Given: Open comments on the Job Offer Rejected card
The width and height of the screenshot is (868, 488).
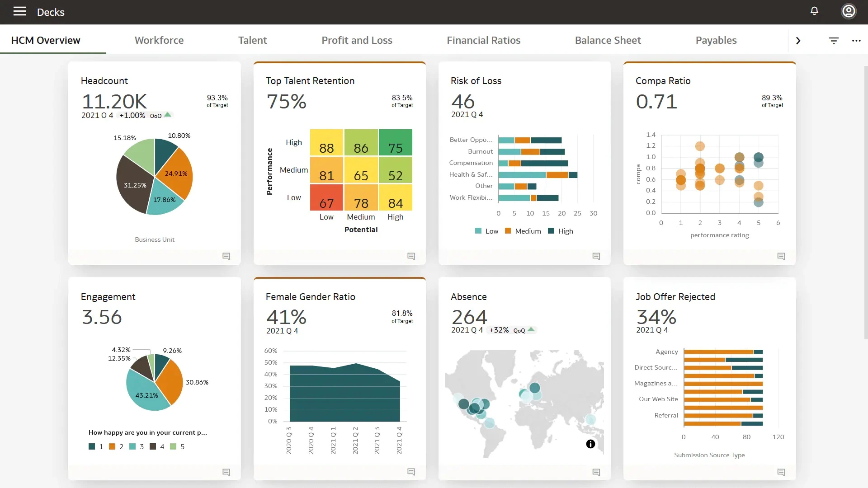Looking at the screenshot, I should pos(781,472).
